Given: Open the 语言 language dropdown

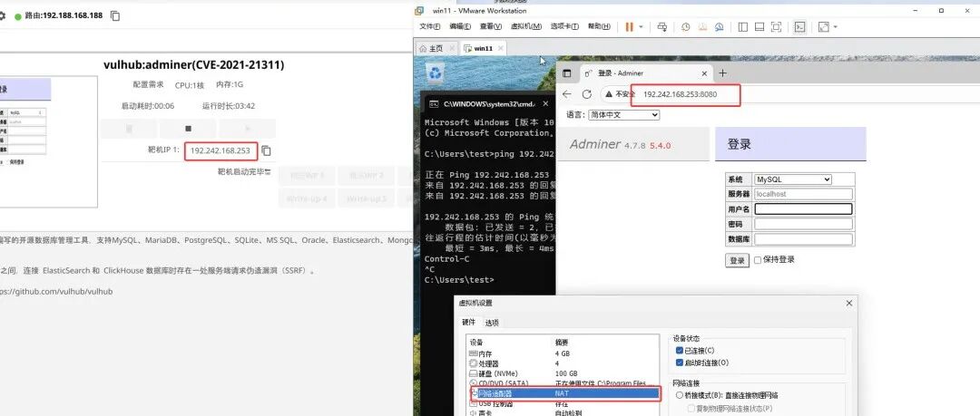Looking at the screenshot, I should 623,115.
